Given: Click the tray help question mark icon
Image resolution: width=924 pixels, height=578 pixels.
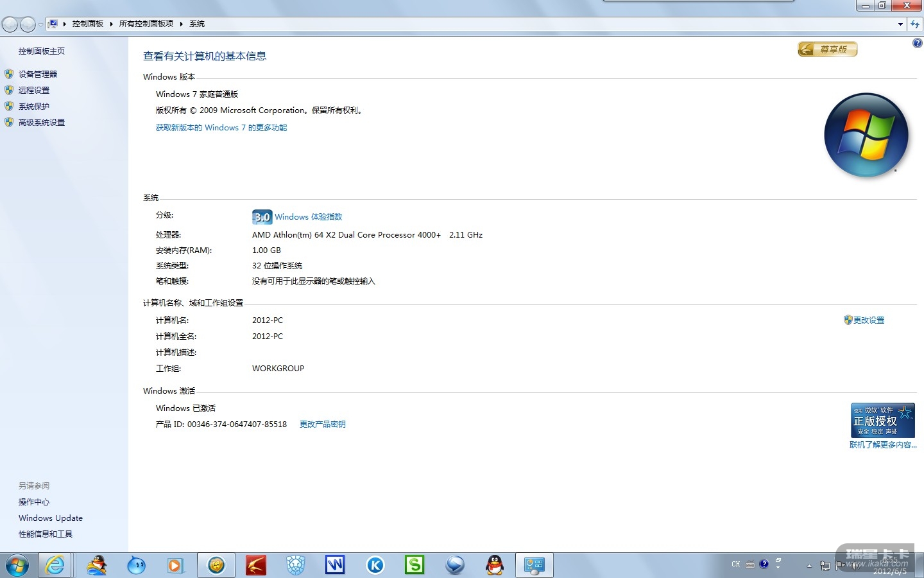Looking at the screenshot, I should pos(764,565).
